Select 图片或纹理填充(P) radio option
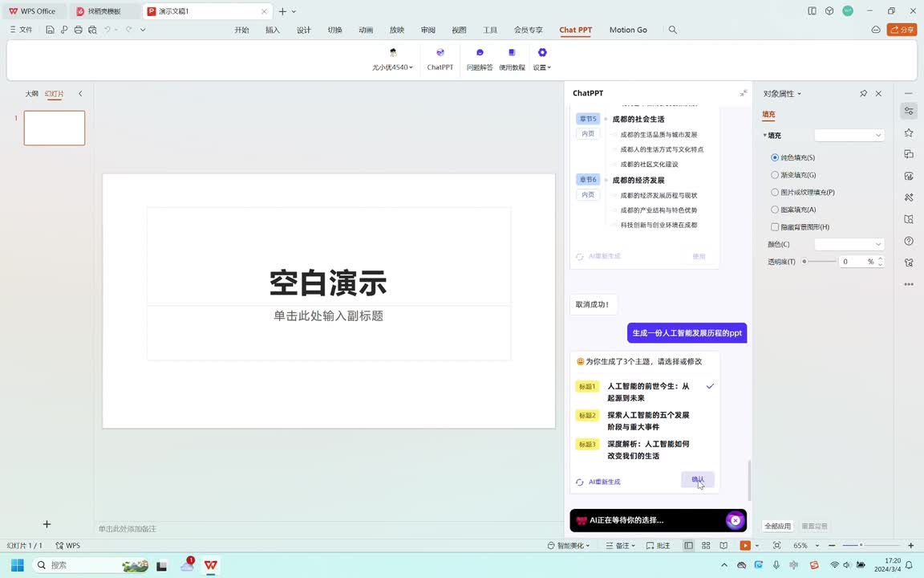 775,193
